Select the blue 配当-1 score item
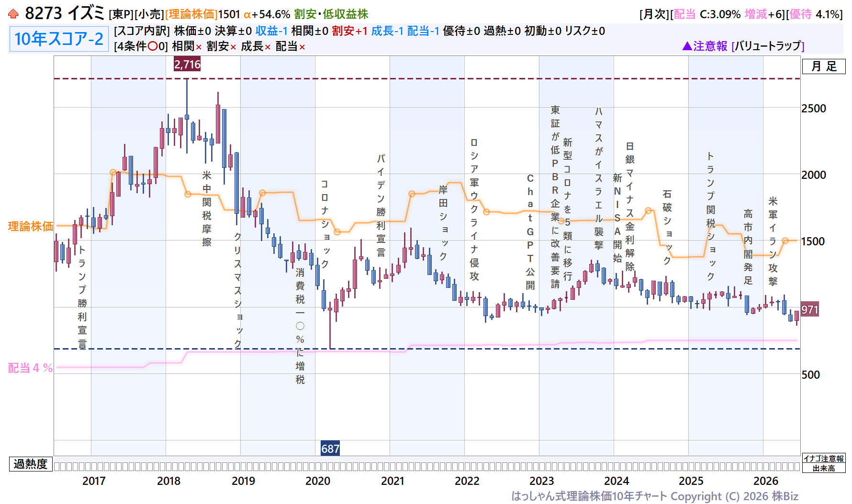This screenshot has width=852, height=504. tap(423, 31)
